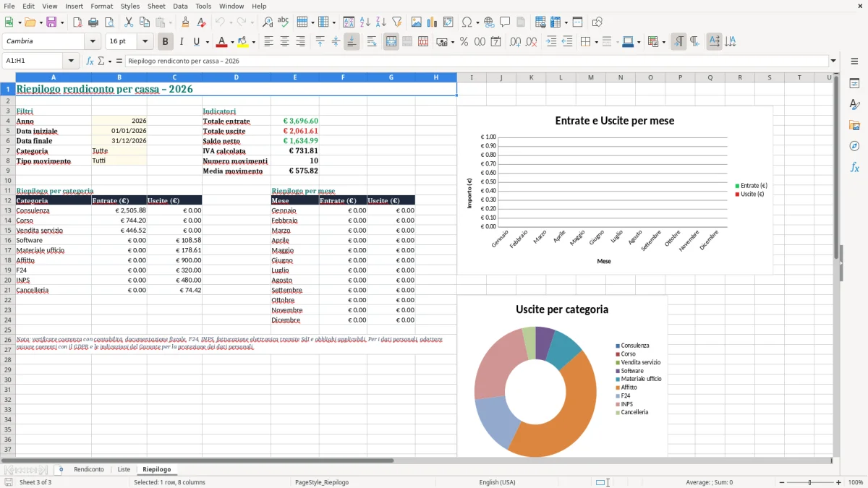868x488 pixels.
Task: Open Borders dropdown arrow
Action: (x=597, y=42)
